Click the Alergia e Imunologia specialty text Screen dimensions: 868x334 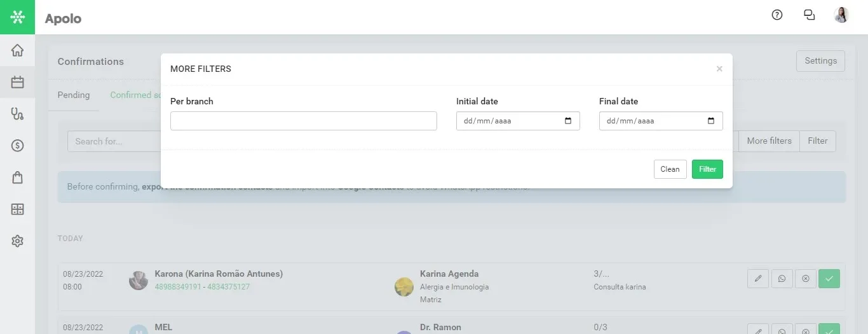(x=454, y=287)
